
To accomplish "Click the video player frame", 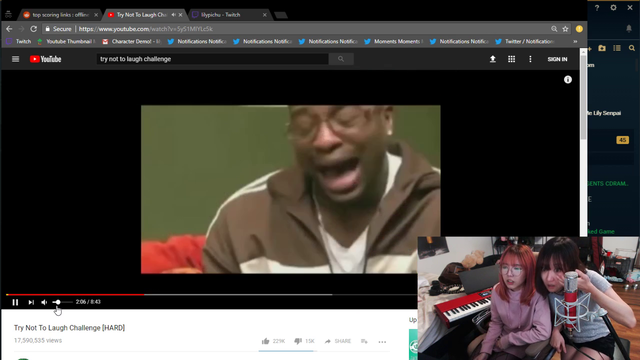I will pos(291,189).
